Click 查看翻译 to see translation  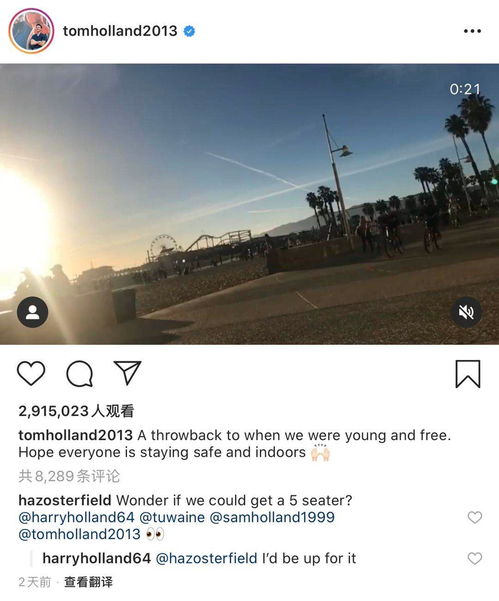[89, 582]
